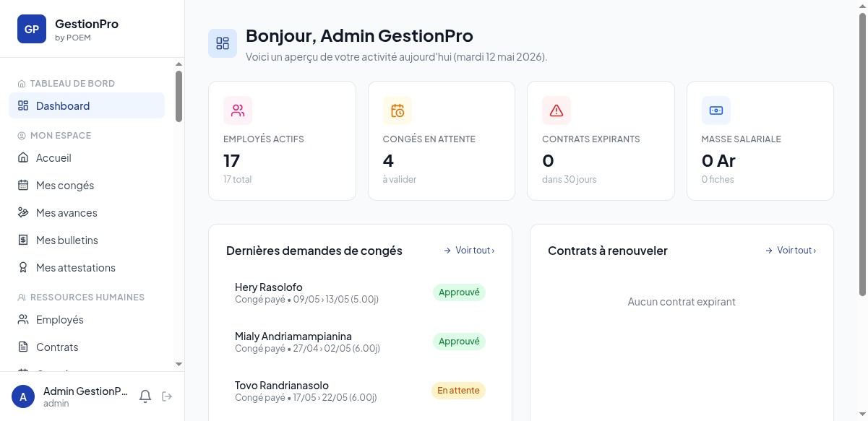868x421 pixels.
Task: Open Mes congés menu item
Action: (x=87, y=185)
